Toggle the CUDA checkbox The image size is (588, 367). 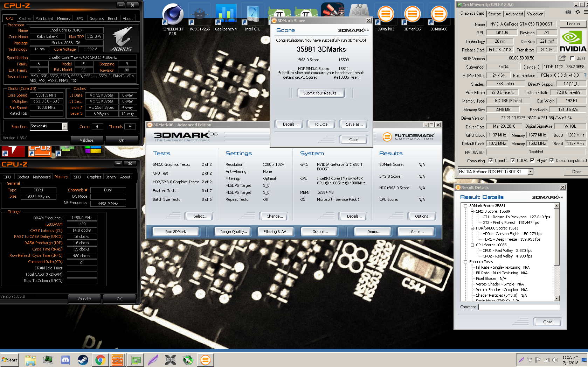pos(513,161)
